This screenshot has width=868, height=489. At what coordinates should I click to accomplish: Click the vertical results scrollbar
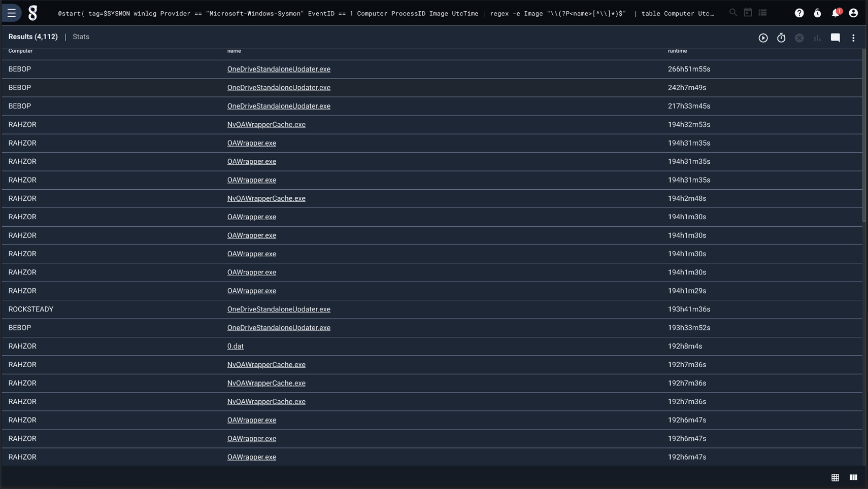[x=864, y=136]
